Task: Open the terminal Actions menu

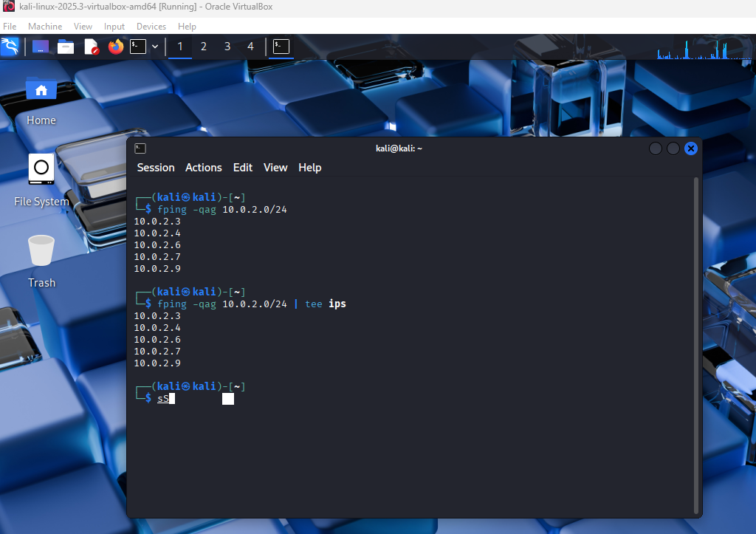Action: point(204,168)
